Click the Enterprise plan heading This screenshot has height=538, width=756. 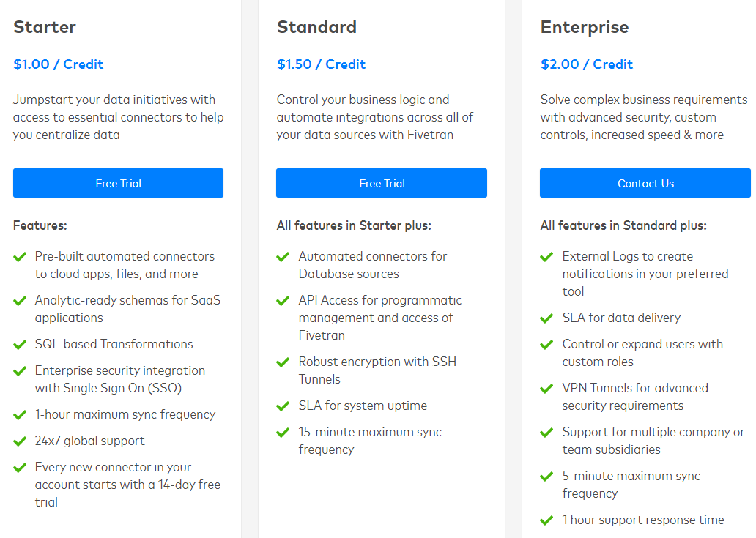tap(584, 27)
